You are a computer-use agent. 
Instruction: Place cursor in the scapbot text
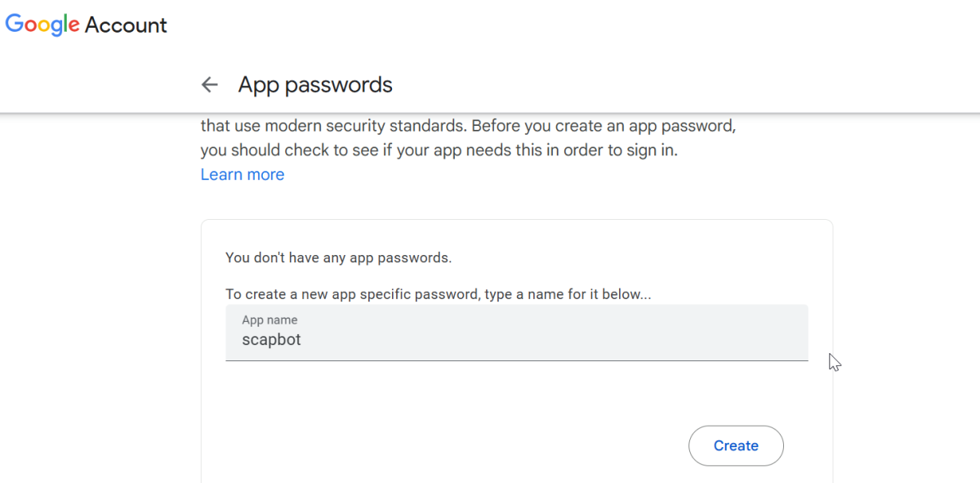[271, 339]
